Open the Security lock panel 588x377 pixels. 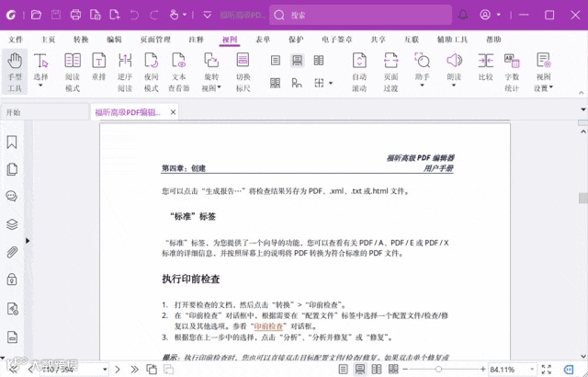12,280
